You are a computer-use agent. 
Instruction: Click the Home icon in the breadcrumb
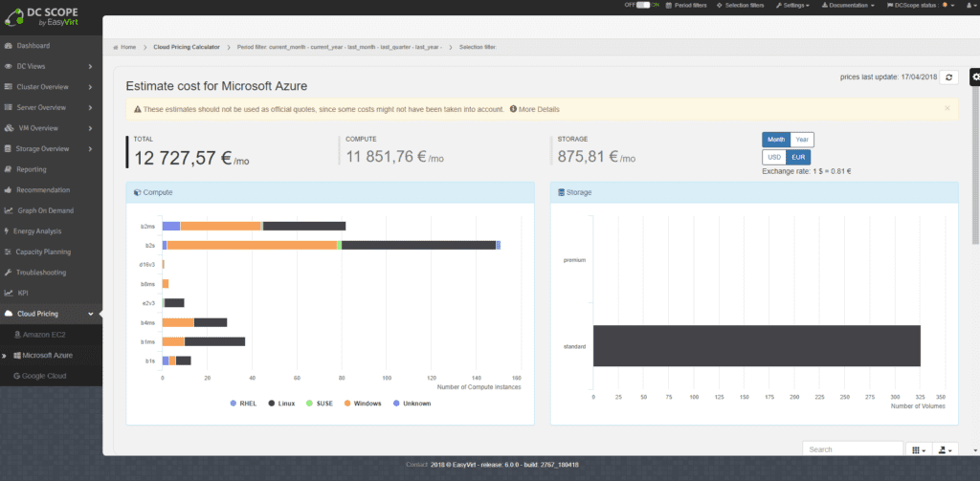(116, 47)
